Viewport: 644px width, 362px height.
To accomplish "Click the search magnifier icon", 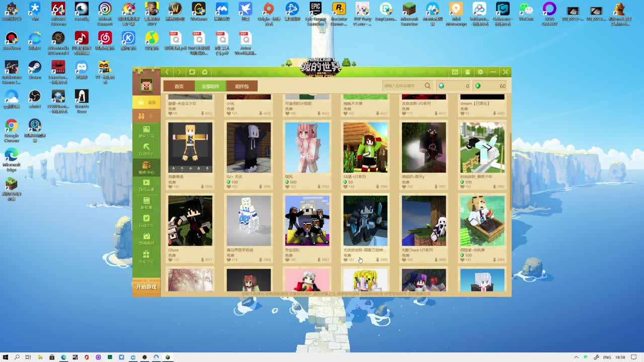I will 428,86.
